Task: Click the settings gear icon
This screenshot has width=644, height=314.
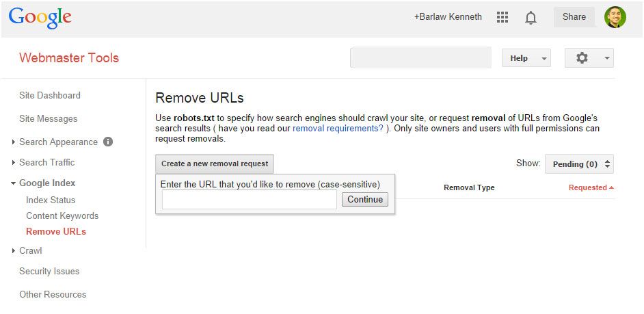Action: [582, 58]
